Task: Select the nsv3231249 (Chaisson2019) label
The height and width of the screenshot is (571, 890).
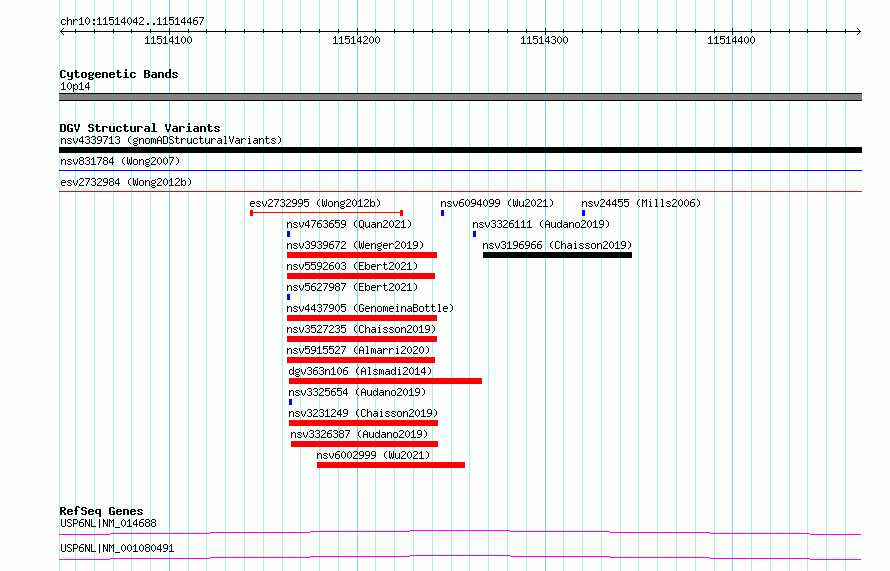Action: pos(363,413)
